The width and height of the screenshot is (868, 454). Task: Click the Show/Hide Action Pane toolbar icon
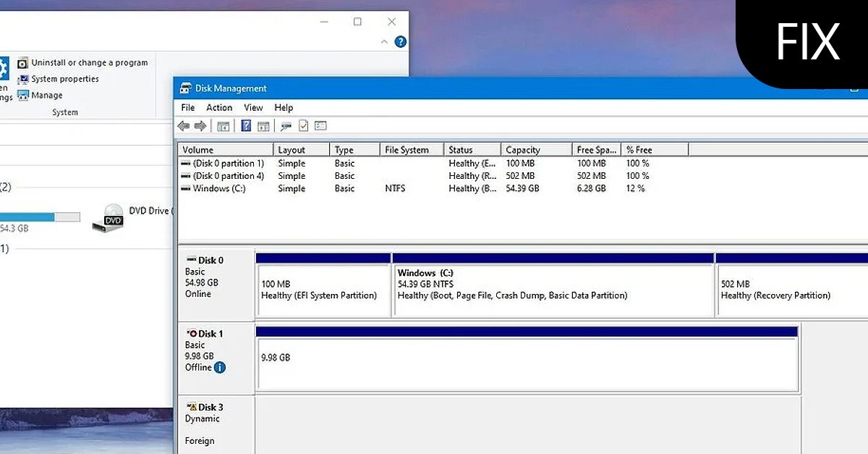263,125
